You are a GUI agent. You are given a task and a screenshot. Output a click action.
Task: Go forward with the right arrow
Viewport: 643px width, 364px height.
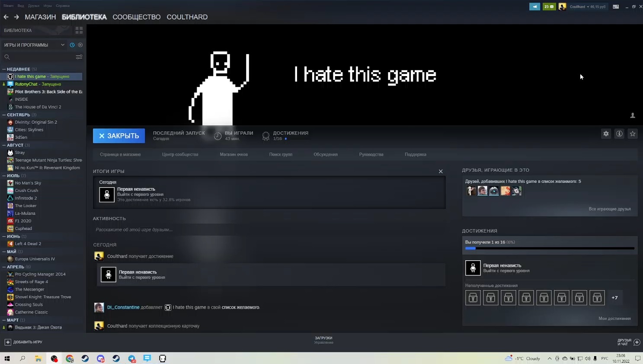(x=16, y=17)
